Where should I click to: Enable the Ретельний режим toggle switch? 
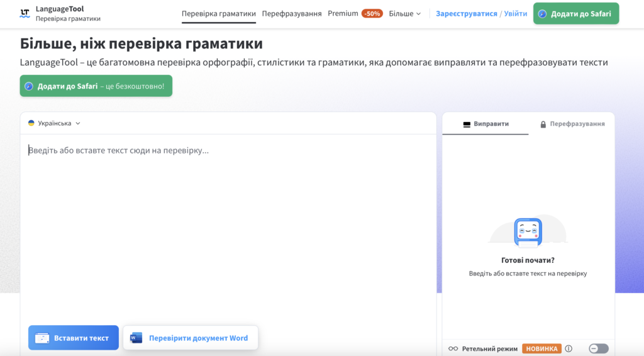pyautogui.click(x=599, y=348)
